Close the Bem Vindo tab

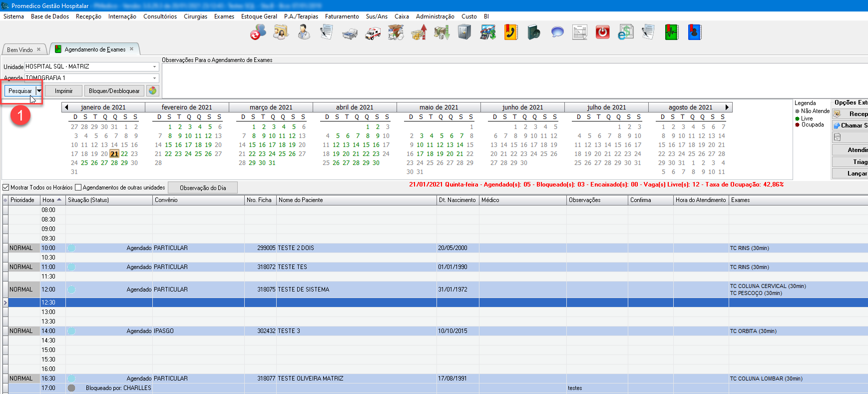tap(38, 49)
